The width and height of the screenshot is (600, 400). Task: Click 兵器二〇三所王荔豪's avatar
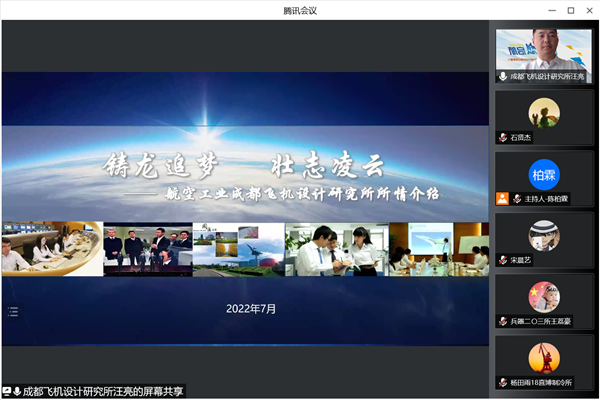[544, 295]
